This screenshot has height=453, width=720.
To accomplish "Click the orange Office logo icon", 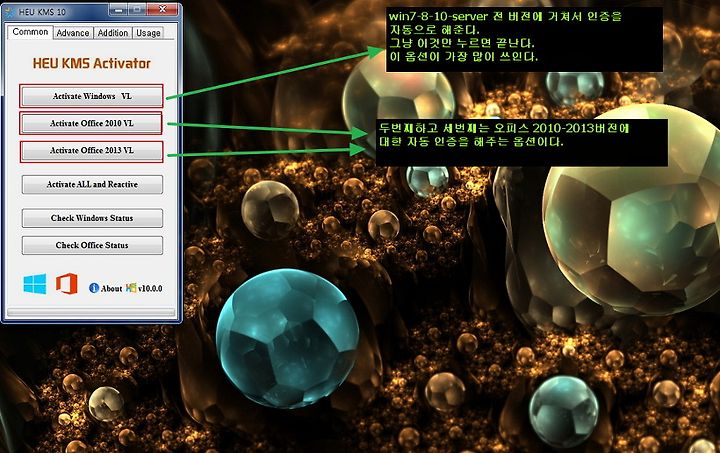I will pos(67,284).
